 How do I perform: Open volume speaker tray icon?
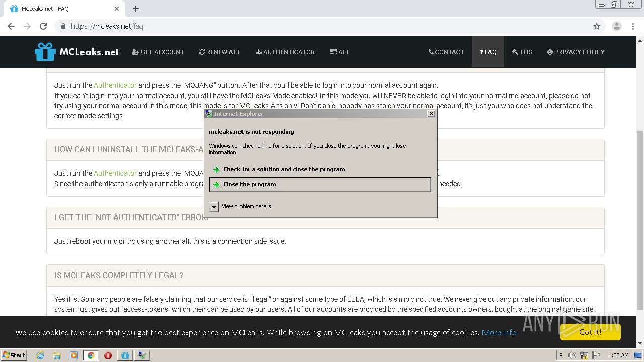tap(572, 355)
